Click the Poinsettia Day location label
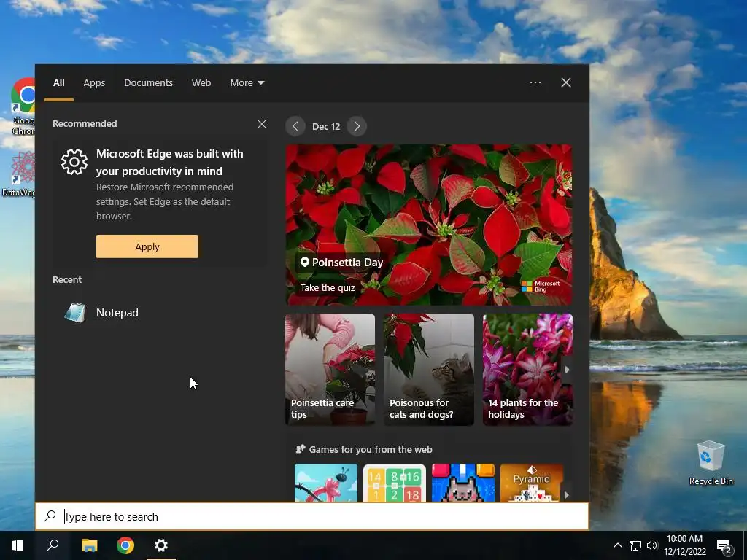Viewport: 747px width, 560px height. pyautogui.click(x=341, y=262)
